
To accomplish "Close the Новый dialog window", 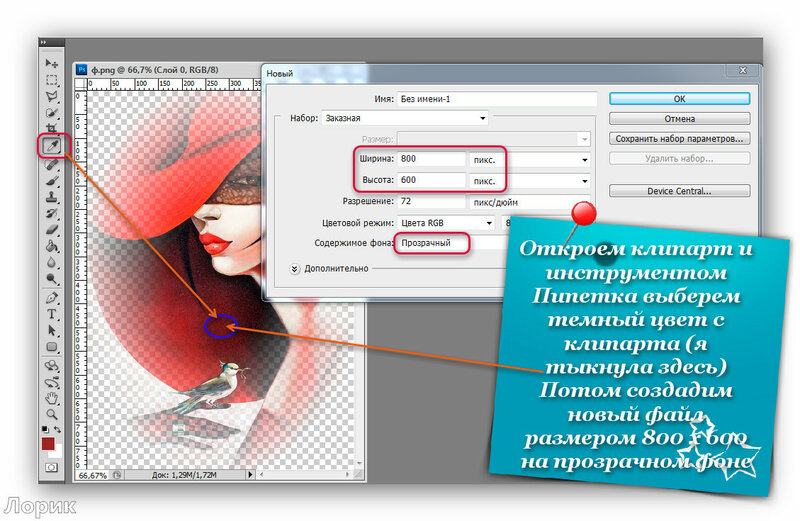I will (743, 70).
